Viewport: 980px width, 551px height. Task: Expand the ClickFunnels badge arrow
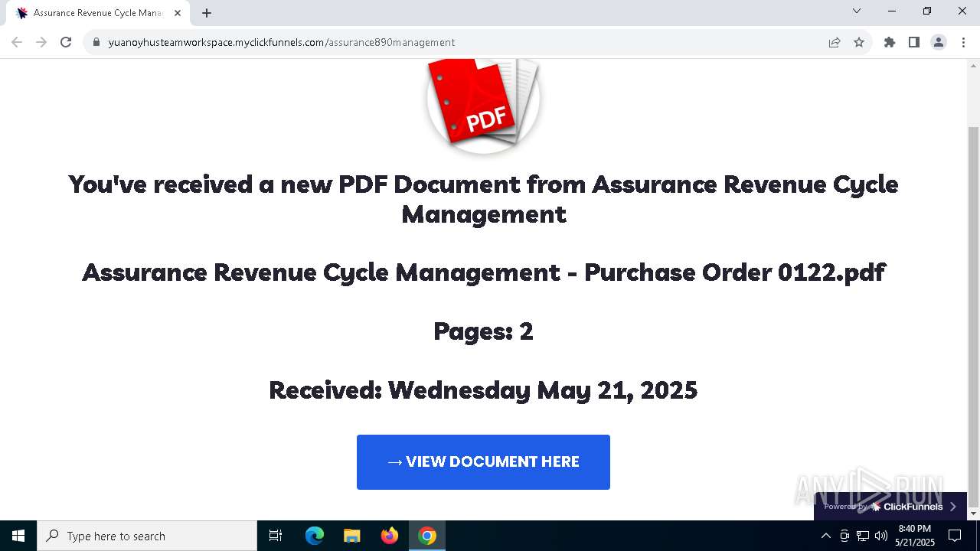coord(953,507)
